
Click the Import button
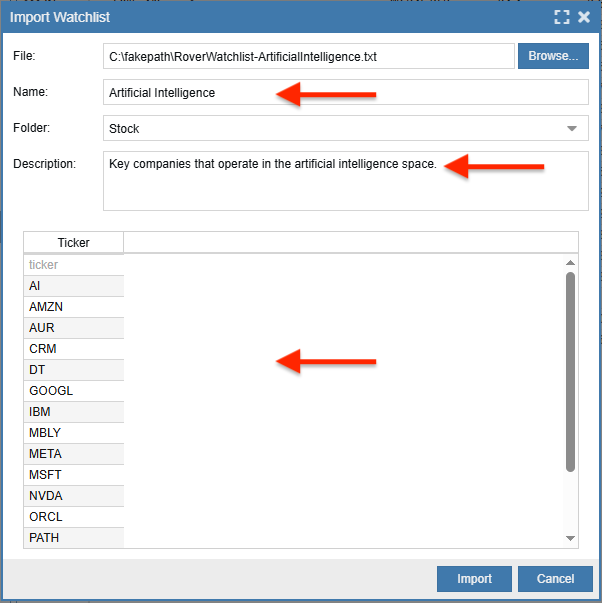click(474, 578)
